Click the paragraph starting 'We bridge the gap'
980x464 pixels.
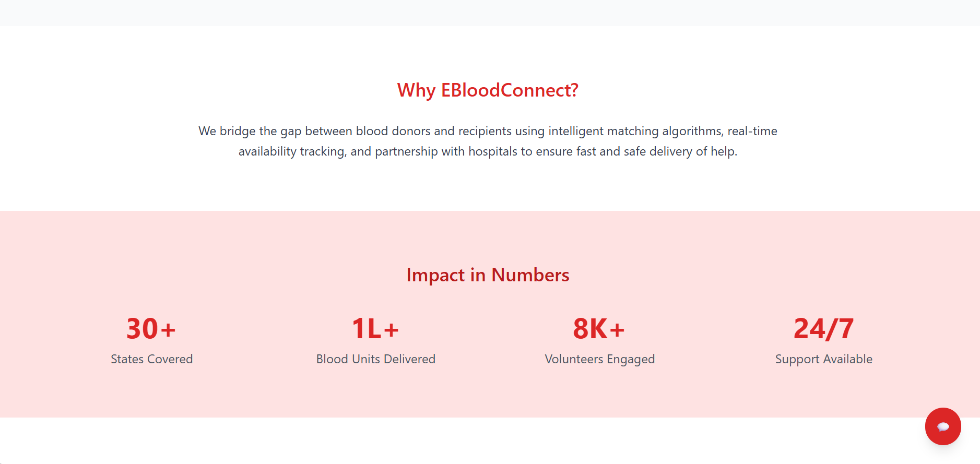click(x=488, y=141)
